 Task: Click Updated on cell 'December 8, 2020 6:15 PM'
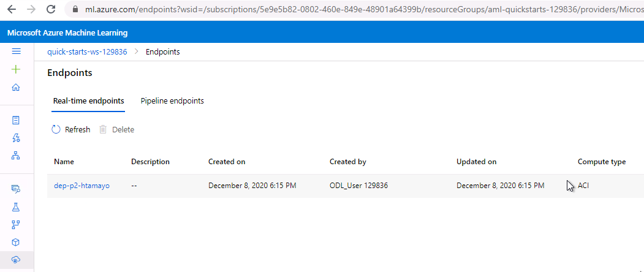click(500, 186)
